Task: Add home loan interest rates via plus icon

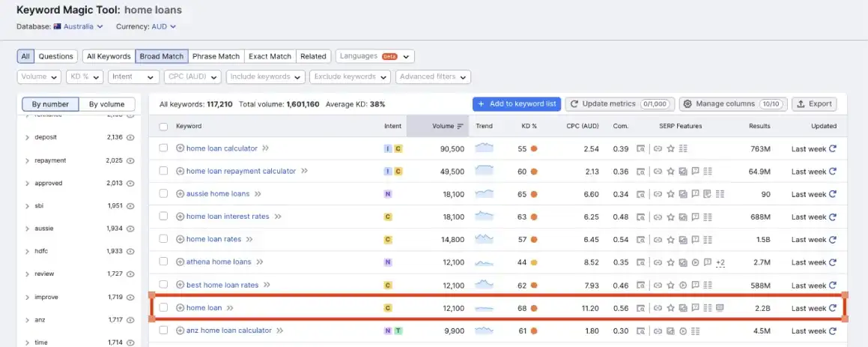Action: click(x=180, y=217)
